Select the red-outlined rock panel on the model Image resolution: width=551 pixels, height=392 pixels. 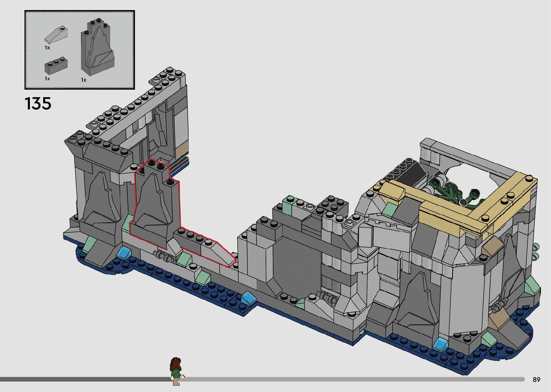(155, 205)
